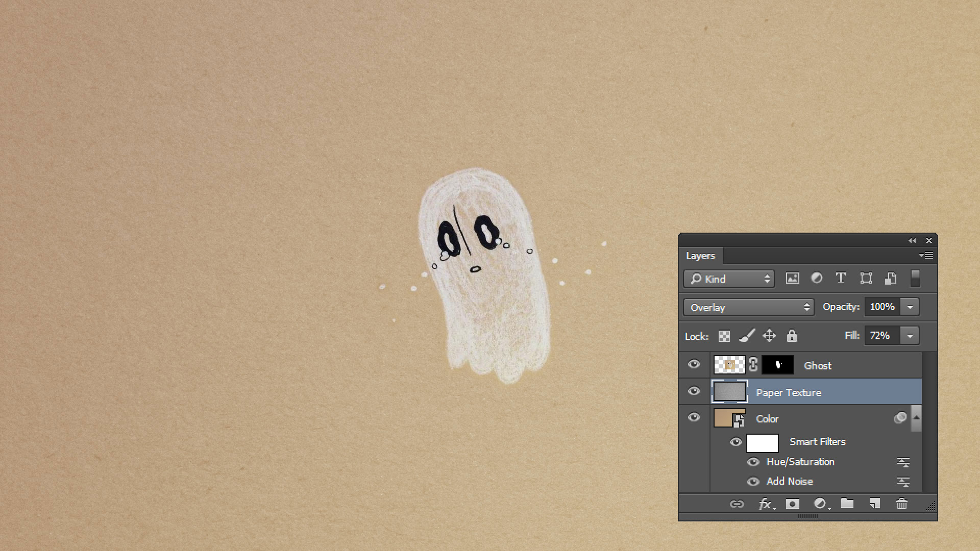Lock all padlock icon
This screenshot has height=551, width=980.
point(792,335)
